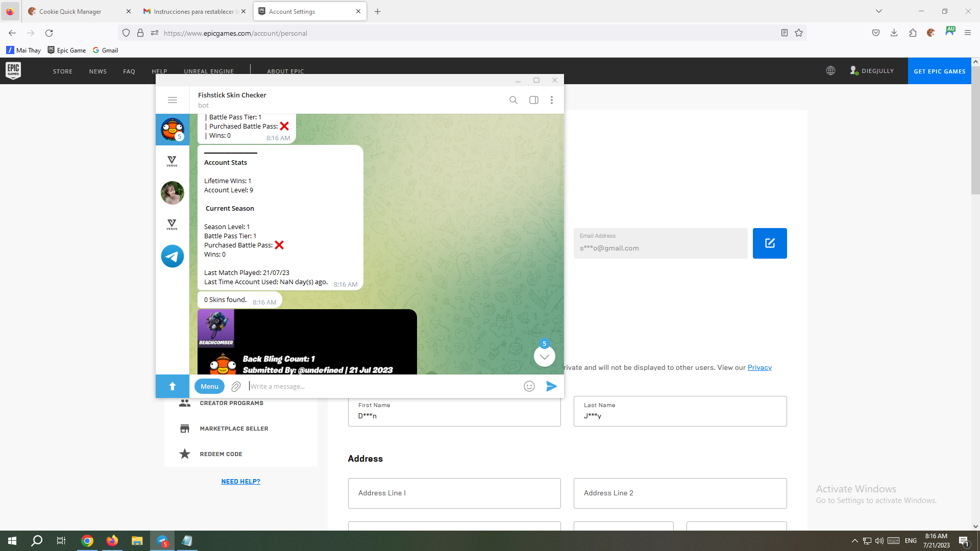Reload the current page
This screenshot has width=980, height=551.
point(49,33)
